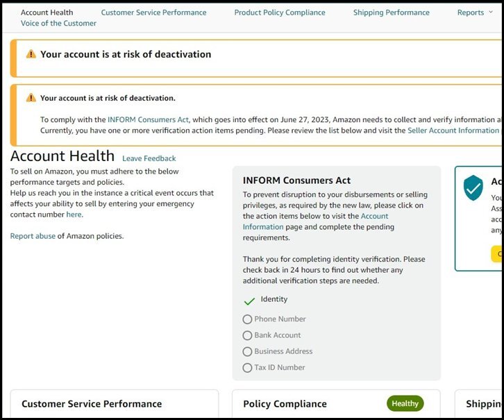Click the Policy Compliance card heading
Screen dimensions: 504x420
(x=285, y=403)
